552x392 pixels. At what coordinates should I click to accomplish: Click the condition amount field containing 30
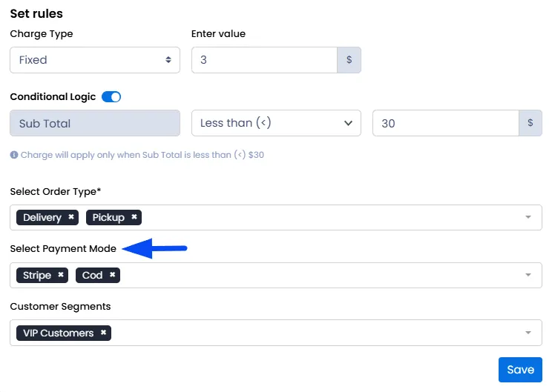click(x=446, y=123)
